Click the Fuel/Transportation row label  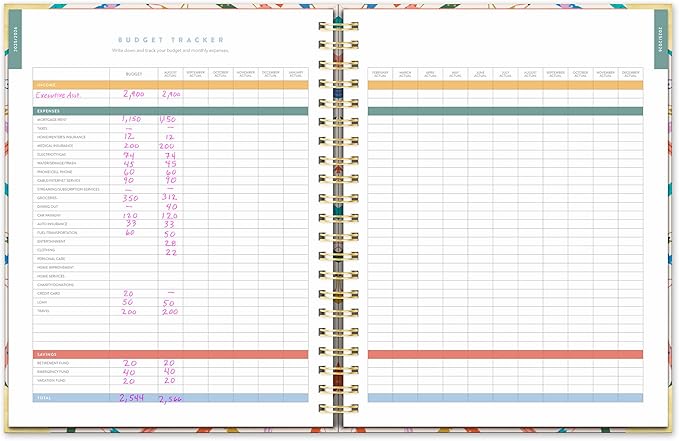(57, 233)
